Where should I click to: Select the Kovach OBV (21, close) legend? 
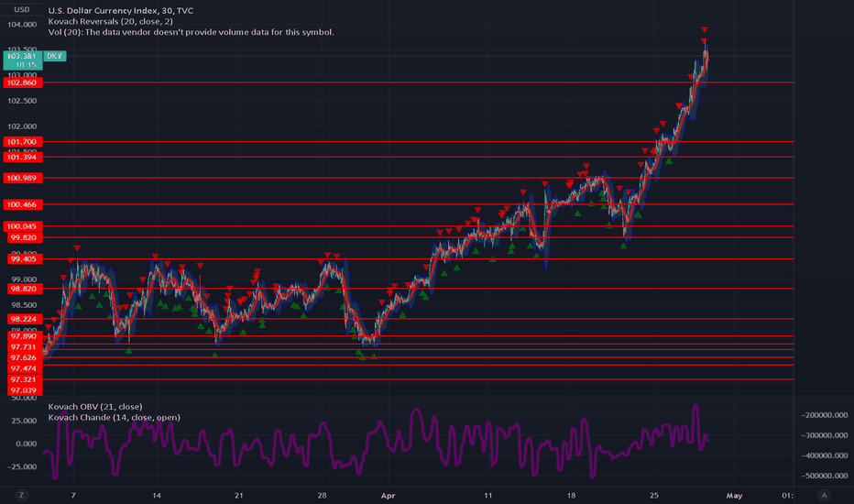coord(95,407)
